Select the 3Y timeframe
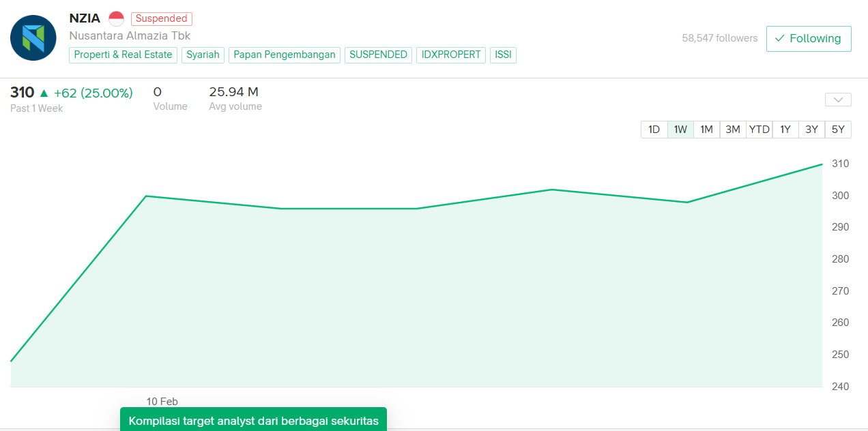 (811, 130)
